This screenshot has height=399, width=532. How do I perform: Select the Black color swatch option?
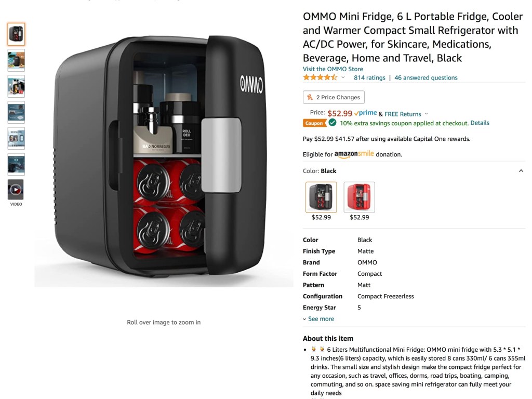point(321,197)
